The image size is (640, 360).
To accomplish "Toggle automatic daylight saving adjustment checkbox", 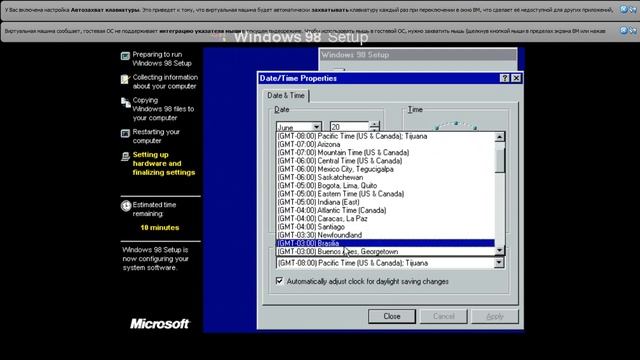I will click(x=279, y=281).
